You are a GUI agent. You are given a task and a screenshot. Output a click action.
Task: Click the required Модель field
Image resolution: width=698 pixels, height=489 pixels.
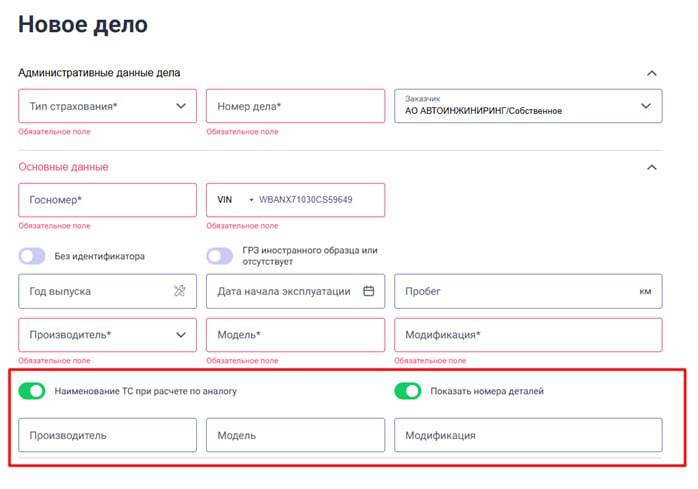point(295,335)
